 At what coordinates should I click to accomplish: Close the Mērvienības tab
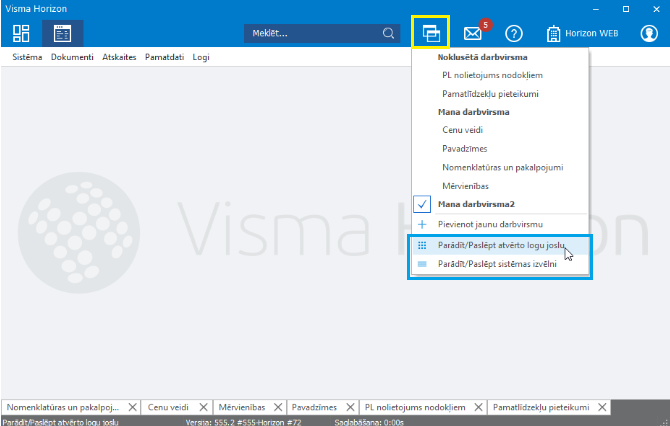(278, 407)
